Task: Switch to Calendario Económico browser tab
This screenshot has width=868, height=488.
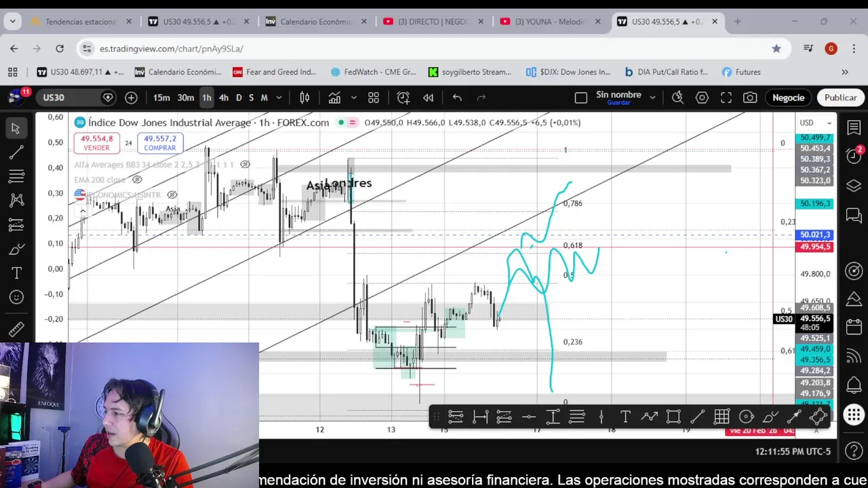Action: pyautogui.click(x=315, y=22)
